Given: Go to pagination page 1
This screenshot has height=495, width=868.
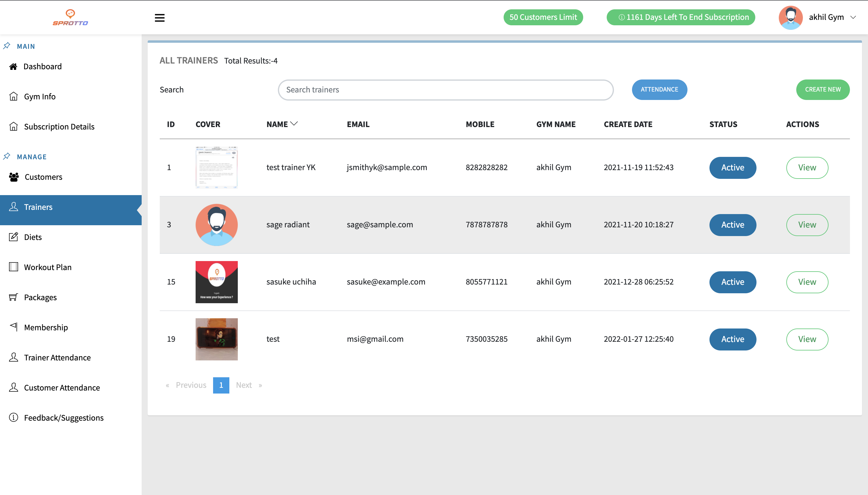Looking at the screenshot, I should tap(221, 385).
